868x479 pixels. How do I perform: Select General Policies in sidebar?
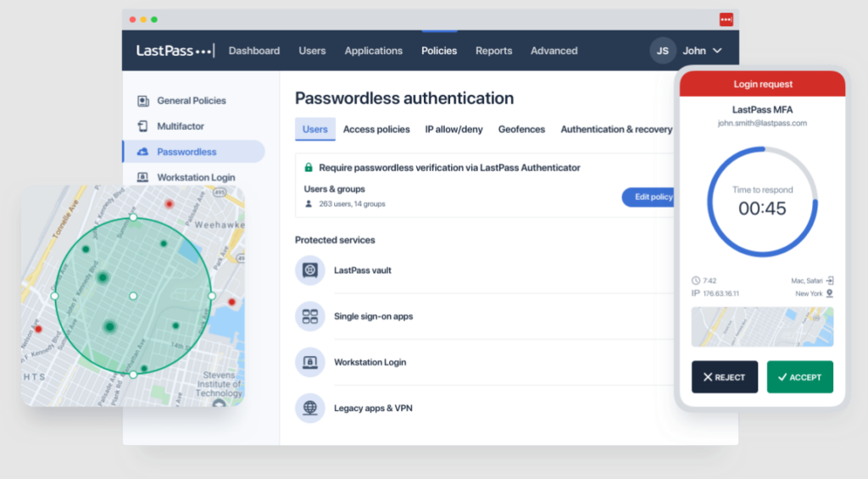tap(192, 101)
